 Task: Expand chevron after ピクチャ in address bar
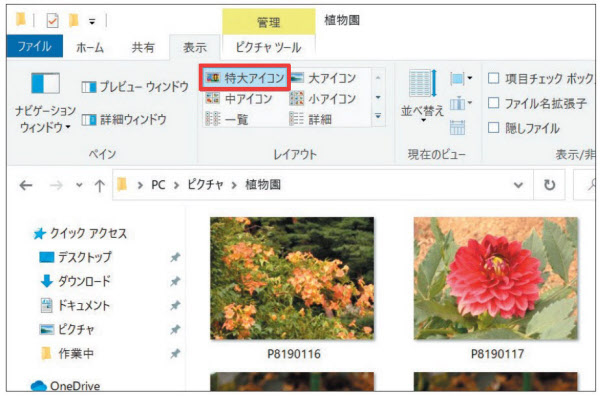pos(234,186)
